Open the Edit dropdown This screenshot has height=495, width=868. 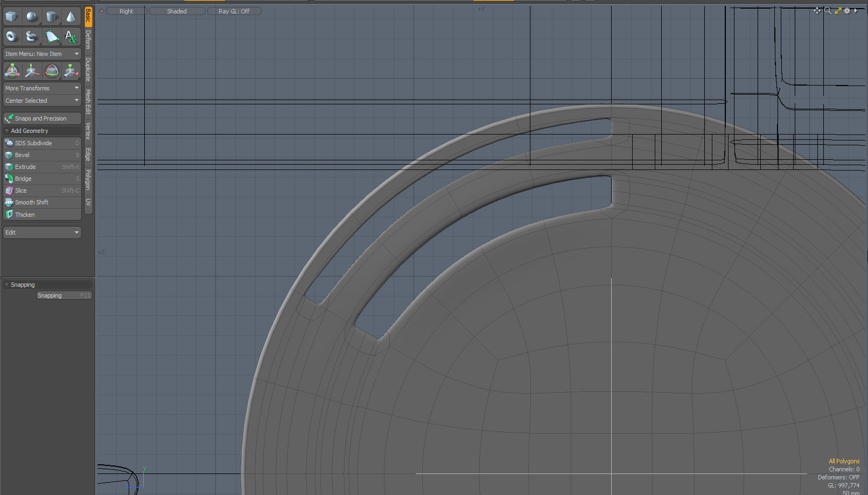(x=42, y=232)
